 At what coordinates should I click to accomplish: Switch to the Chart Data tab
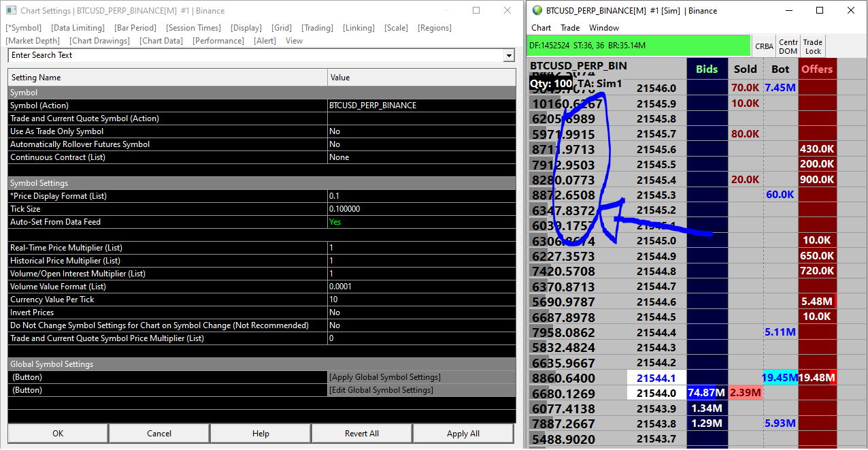(162, 41)
